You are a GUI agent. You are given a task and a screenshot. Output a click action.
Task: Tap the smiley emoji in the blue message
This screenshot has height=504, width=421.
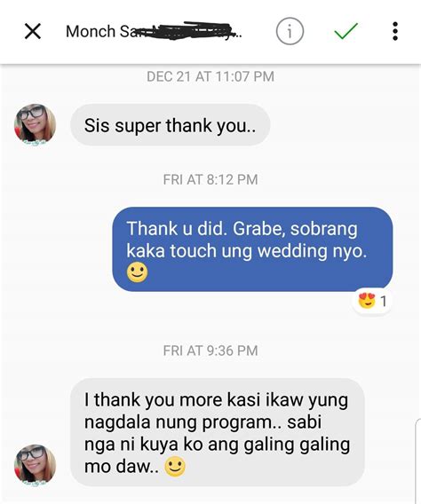pos(138,272)
